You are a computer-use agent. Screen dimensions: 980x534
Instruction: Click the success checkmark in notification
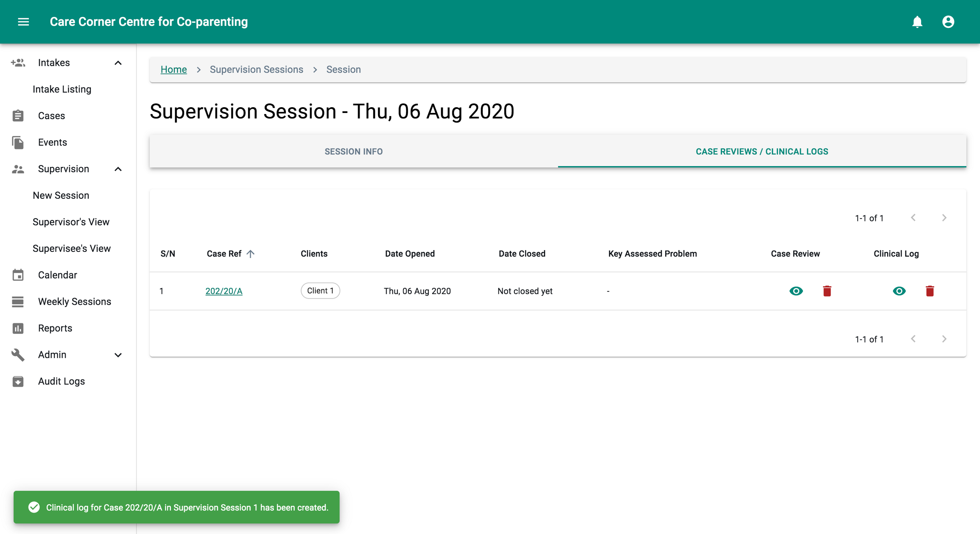[34, 507]
